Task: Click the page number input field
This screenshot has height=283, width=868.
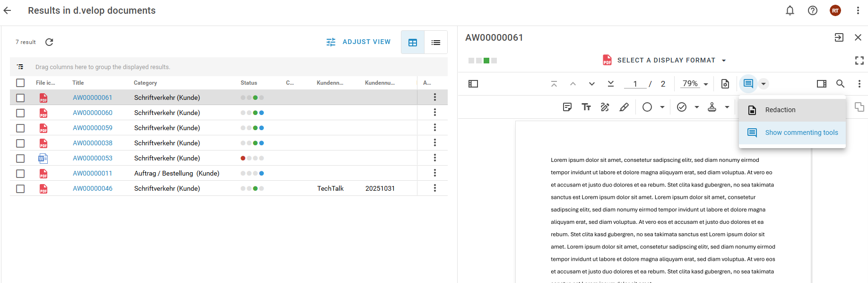Action: pyautogui.click(x=635, y=84)
